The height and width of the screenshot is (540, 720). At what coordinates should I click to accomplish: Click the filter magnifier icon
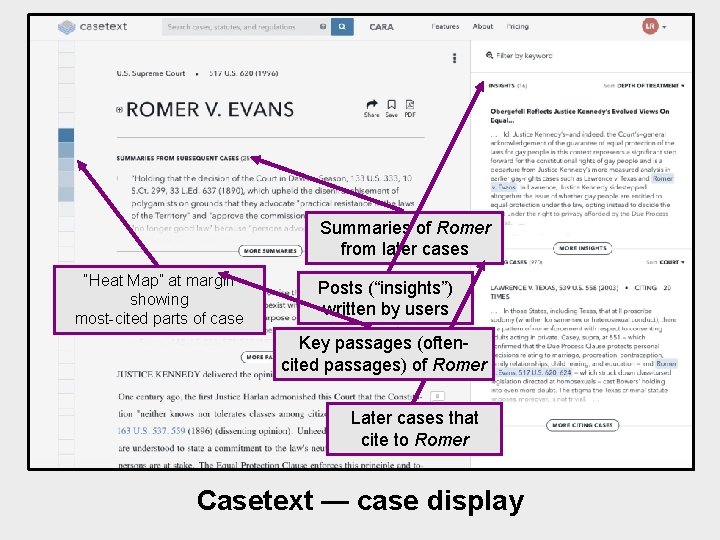tap(489, 56)
